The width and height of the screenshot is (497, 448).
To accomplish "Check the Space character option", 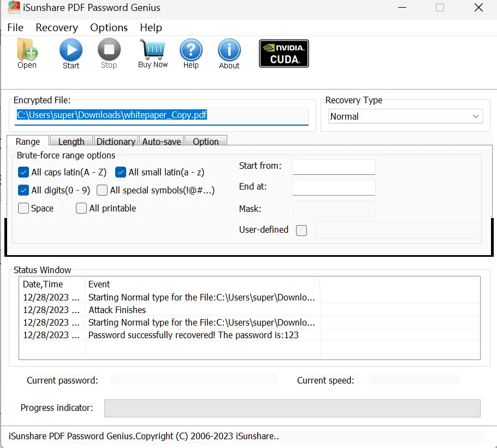I will pos(23,208).
